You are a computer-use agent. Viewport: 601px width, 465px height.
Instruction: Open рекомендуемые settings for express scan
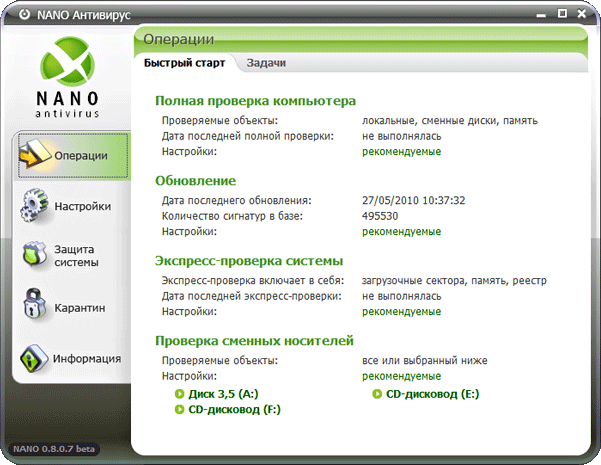pyautogui.click(x=401, y=311)
